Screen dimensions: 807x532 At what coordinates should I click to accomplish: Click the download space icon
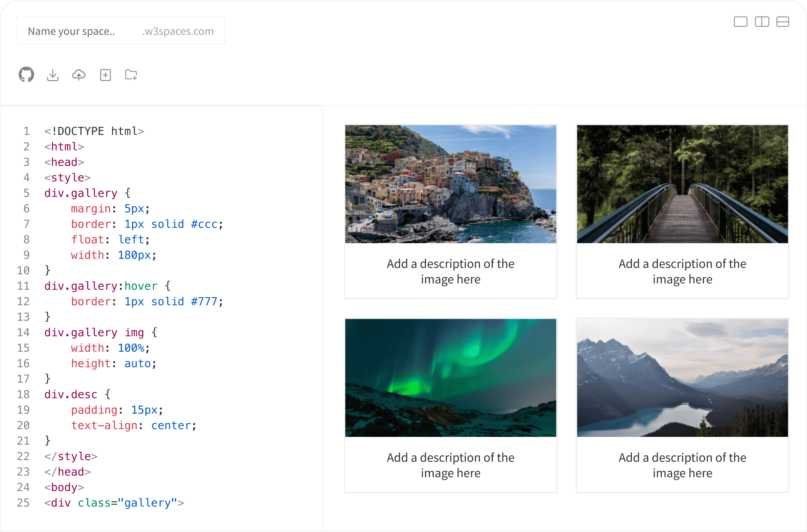pyautogui.click(x=53, y=75)
